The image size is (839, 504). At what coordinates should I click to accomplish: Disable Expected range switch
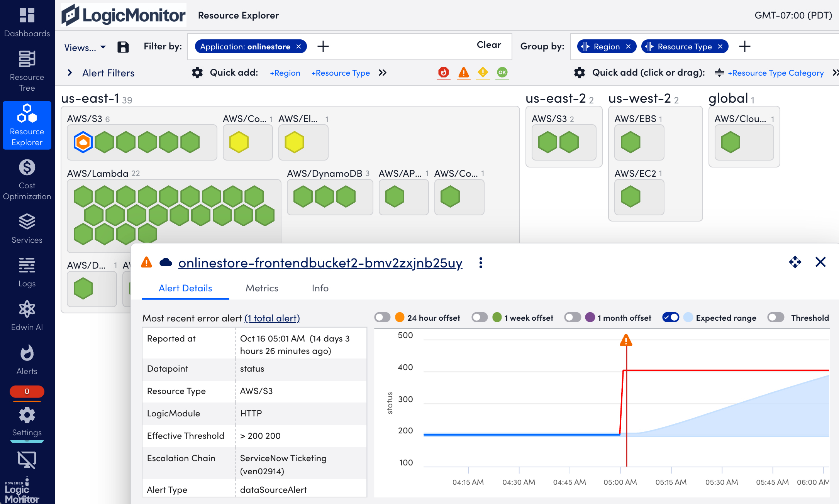[671, 317]
